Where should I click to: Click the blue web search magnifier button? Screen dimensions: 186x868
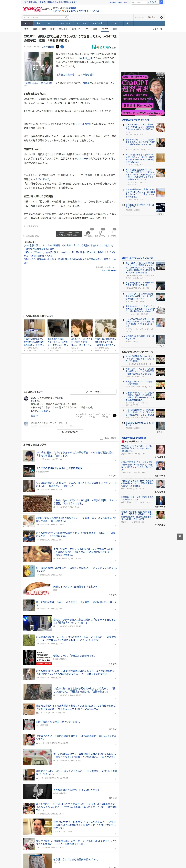point(161,2)
